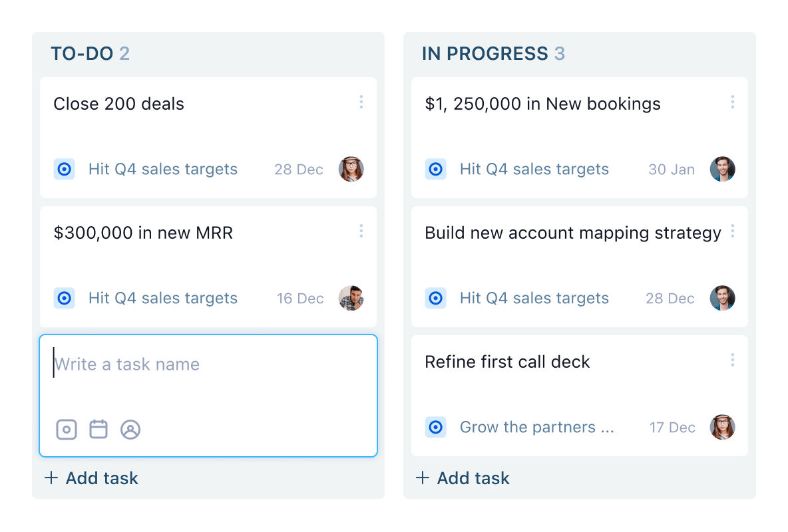Open options for Build new account mapping strategy
This screenshot has height=532, width=788.
coord(732,231)
